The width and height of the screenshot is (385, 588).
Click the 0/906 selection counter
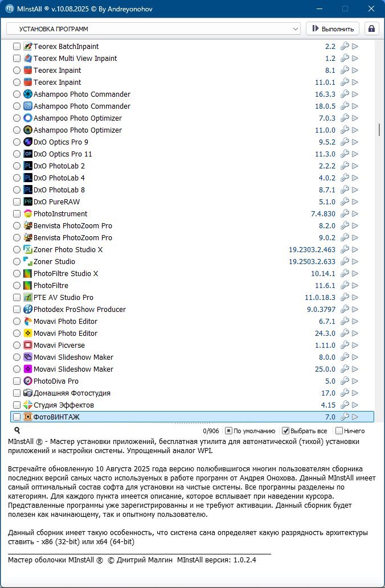[211, 431]
